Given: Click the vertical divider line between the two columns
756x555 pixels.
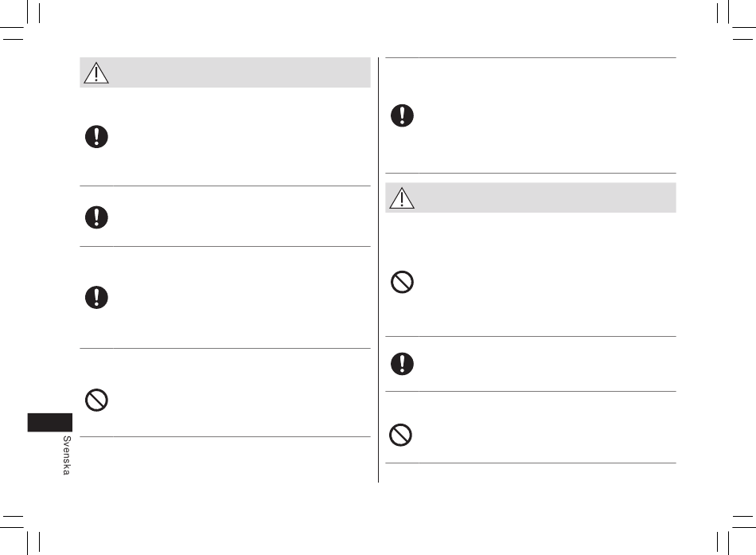Looking at the screenshot, I should click(379, 270).
